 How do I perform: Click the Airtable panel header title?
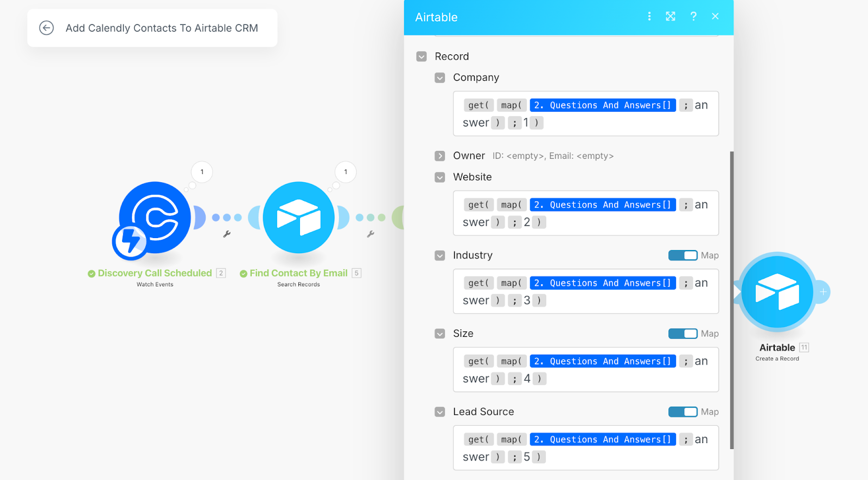436,17
